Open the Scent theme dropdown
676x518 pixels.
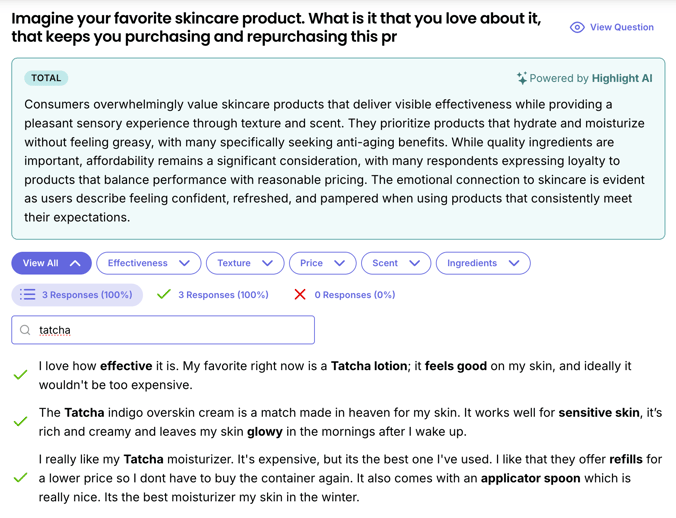click(x=414, y=263)
